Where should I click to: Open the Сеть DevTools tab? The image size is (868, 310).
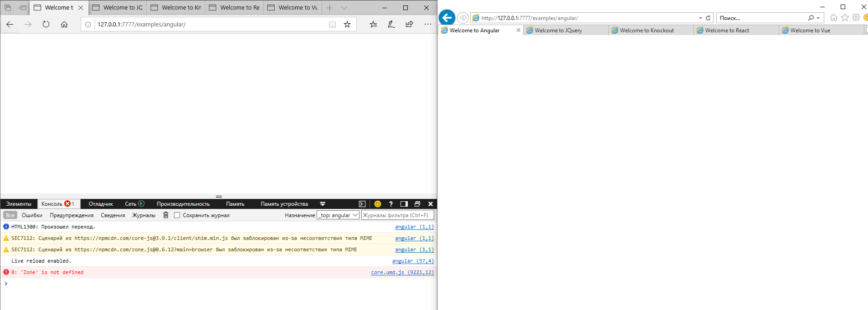click(134, 204)
